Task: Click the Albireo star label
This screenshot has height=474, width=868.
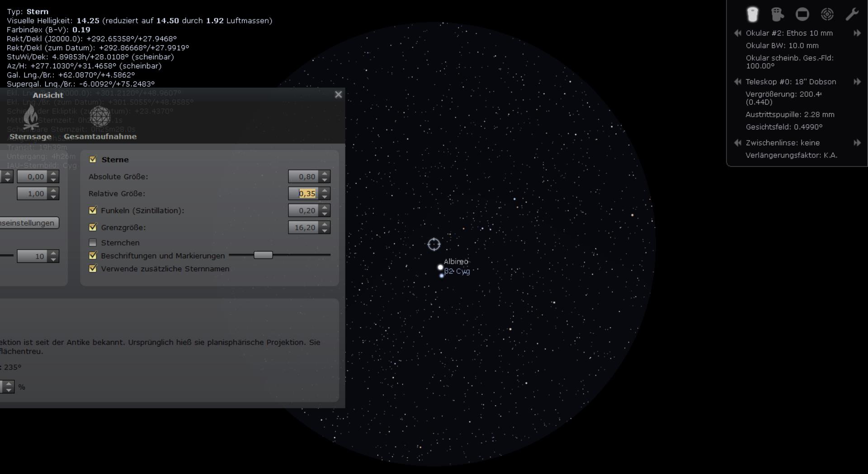Action: pos(456,261)
